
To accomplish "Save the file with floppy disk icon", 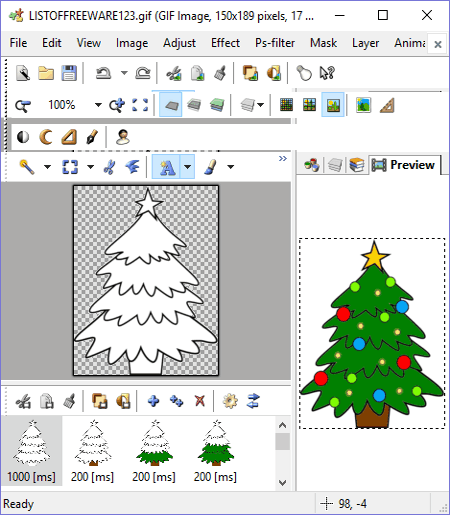I will click(x=69, y=73).
